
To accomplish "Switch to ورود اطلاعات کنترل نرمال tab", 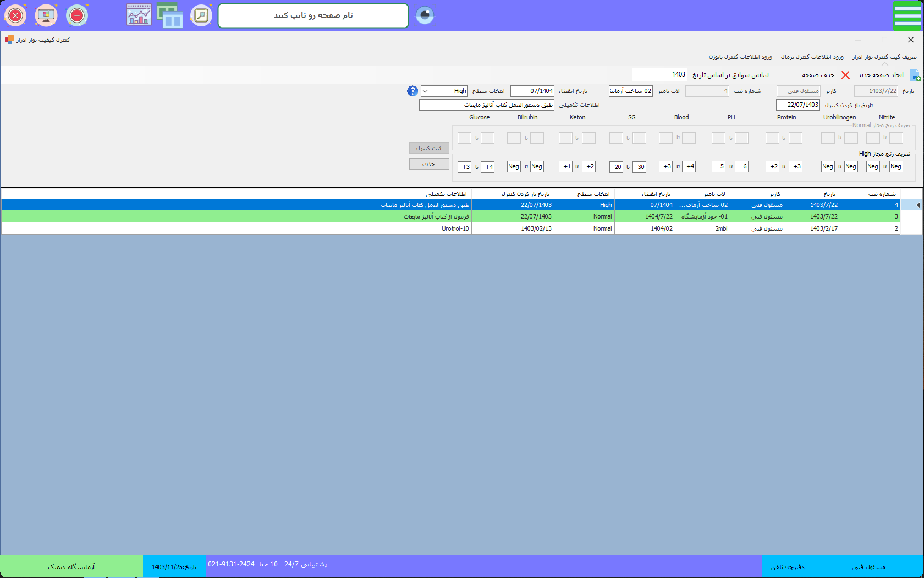I will pyautogui.click(x=812, y=57).
